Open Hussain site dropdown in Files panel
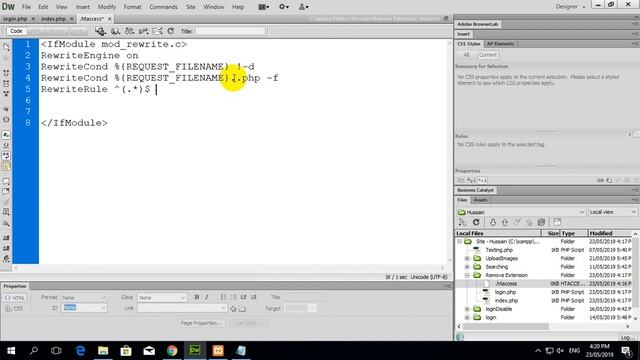 [522, 212]
